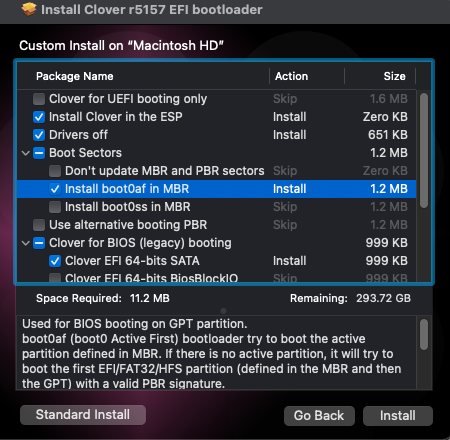Click the boot0af description text
The height and width of the screenshot is (440, 450).
click(212, 354)
